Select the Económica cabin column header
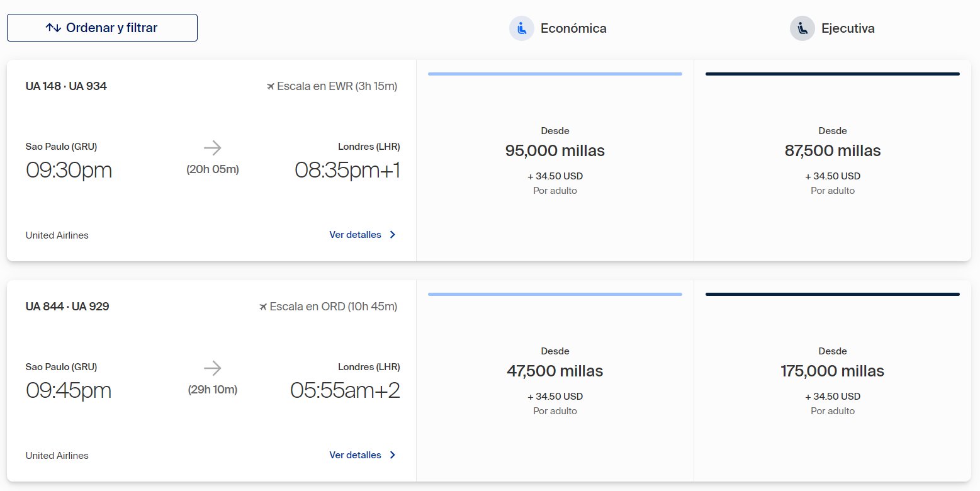 pos(558,28)
